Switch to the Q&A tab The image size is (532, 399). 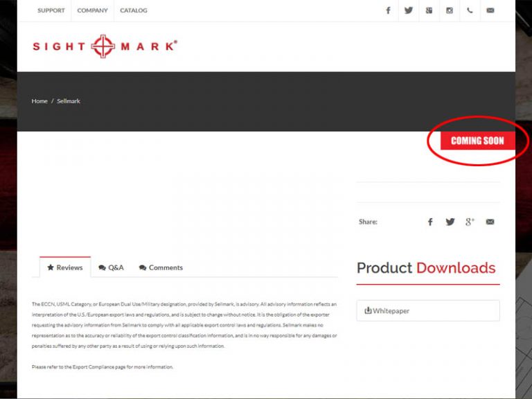(x=112, y=267)
